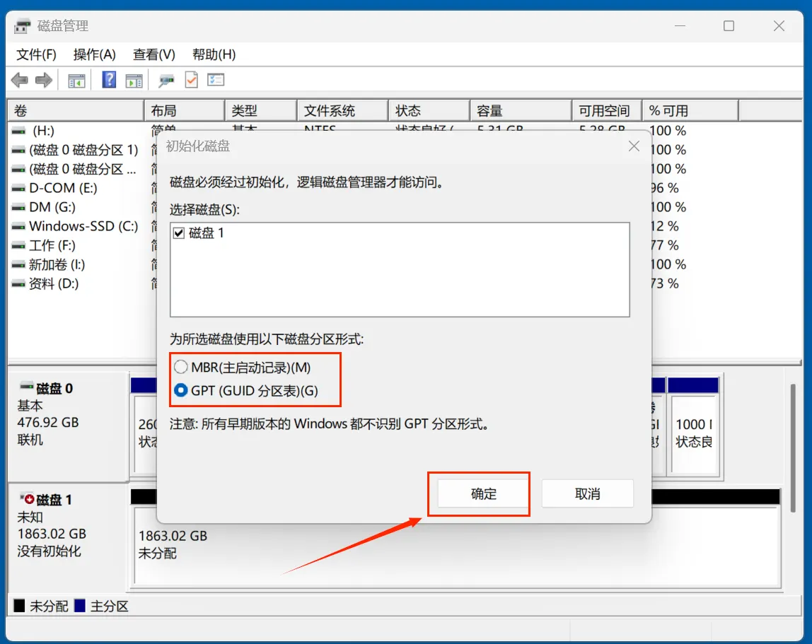Click the drive icon beside Windows-SSD (C:)
Image resolution: width=812 pixels, height=644 pixels.
pos(18,227)
